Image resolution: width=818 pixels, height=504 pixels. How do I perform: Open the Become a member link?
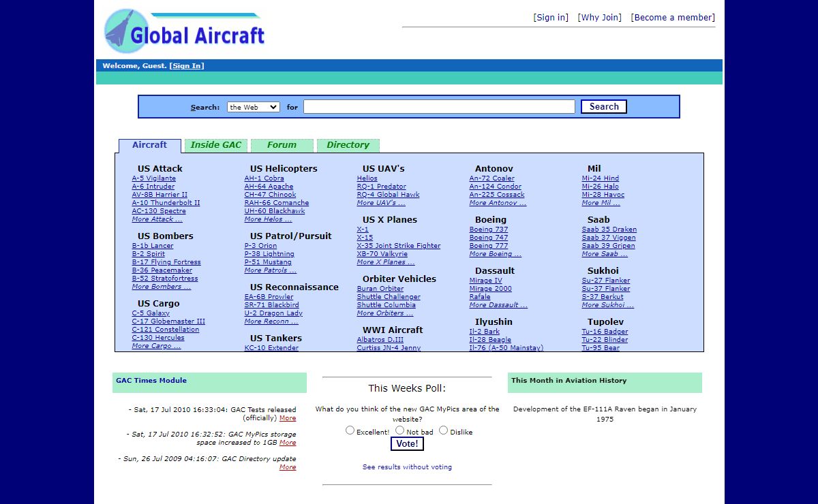point(673,18)
